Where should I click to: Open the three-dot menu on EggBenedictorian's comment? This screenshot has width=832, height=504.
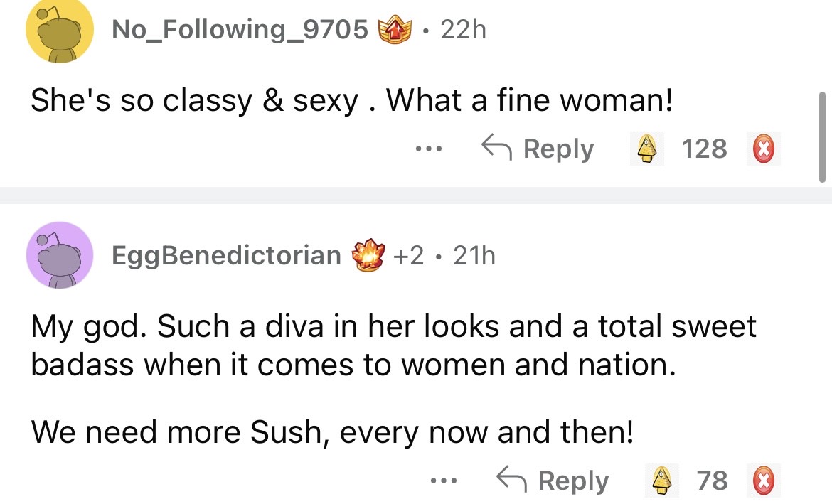point(444,481)
